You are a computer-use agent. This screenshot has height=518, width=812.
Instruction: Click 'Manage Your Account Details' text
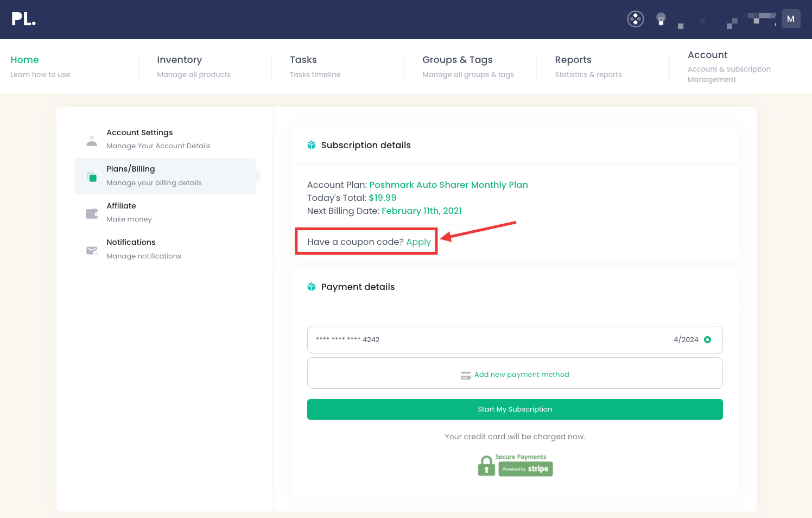(x=158, y=146)
